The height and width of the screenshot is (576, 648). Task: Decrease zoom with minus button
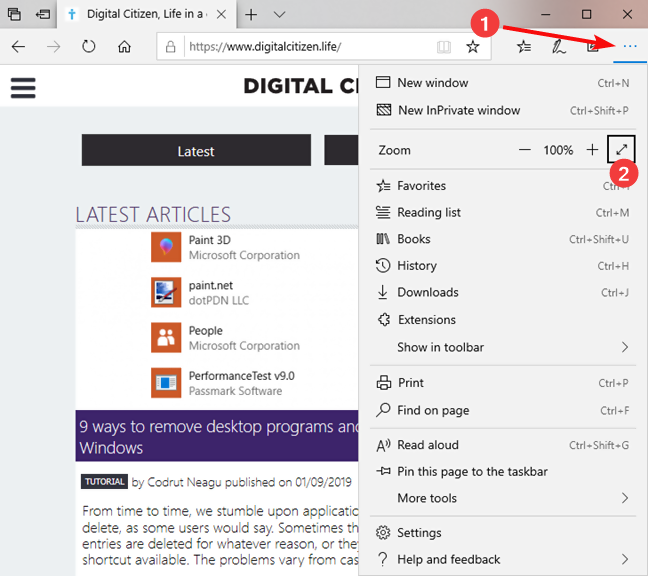click(x=524, y=150)
